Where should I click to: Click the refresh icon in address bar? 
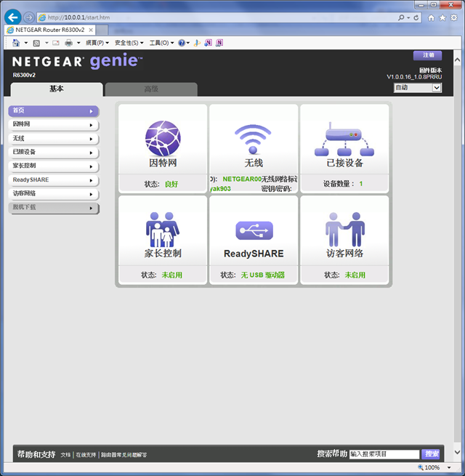(x=416, y=17)
